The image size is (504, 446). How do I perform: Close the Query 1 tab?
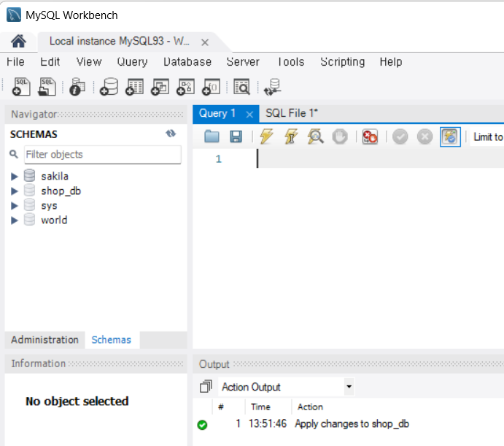click(249, 114)
